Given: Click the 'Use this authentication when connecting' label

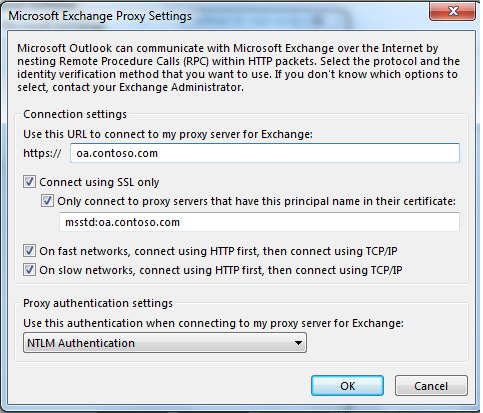Looking at the screenshot, I should coord(213,323).
